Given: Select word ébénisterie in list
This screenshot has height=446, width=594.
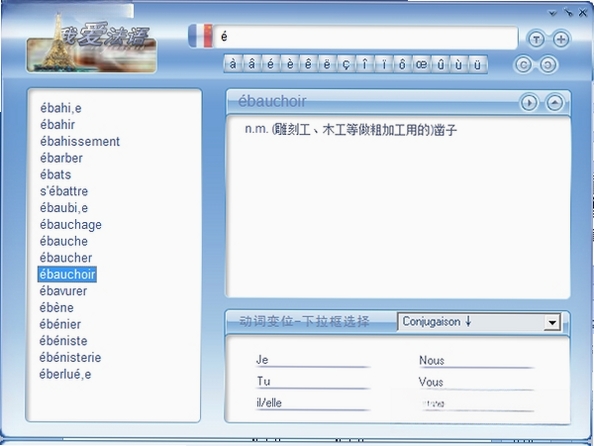Looking at the screenshot, I should coord(70,358).
